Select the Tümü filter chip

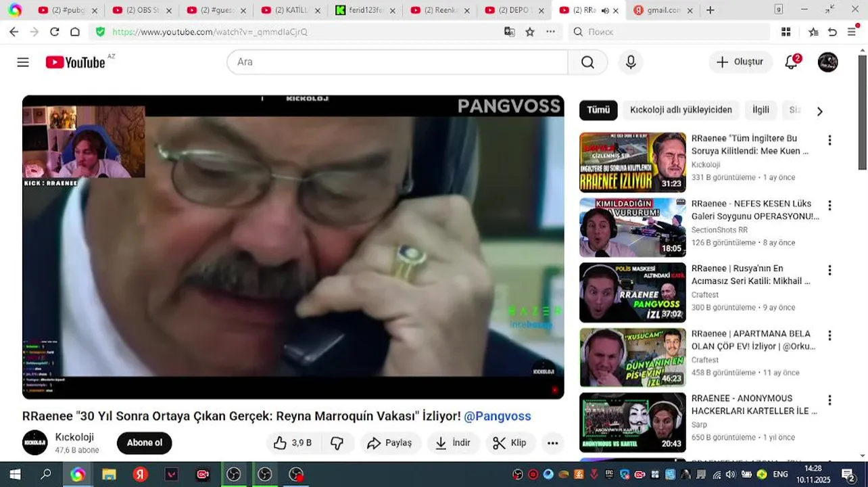tap(598, 110)
